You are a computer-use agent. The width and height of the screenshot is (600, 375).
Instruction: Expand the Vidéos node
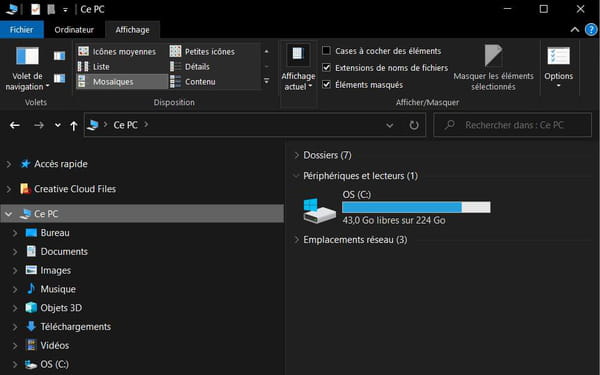coord(15,346)
